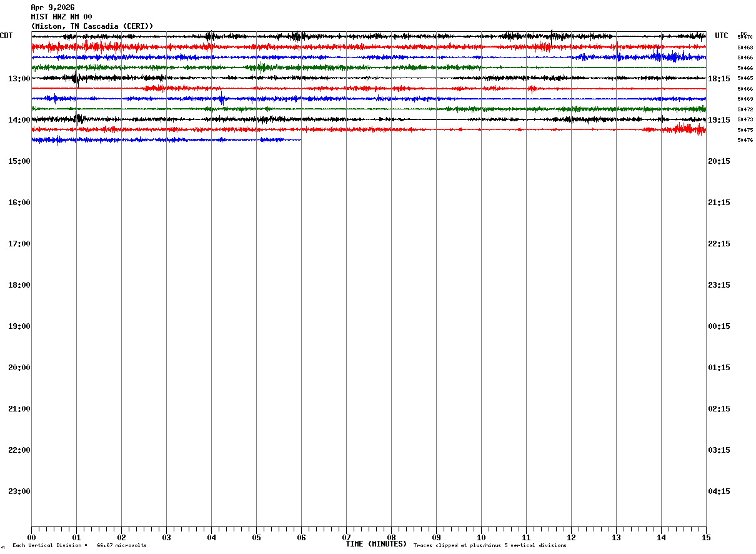Click minute tick label "15" on time axis
756x554 pixels.
pos(706,538)
